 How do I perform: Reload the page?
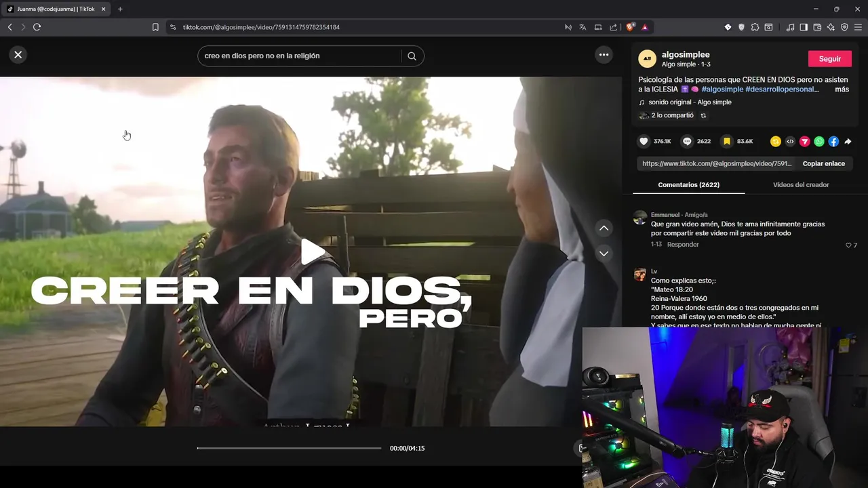(37, 27)
